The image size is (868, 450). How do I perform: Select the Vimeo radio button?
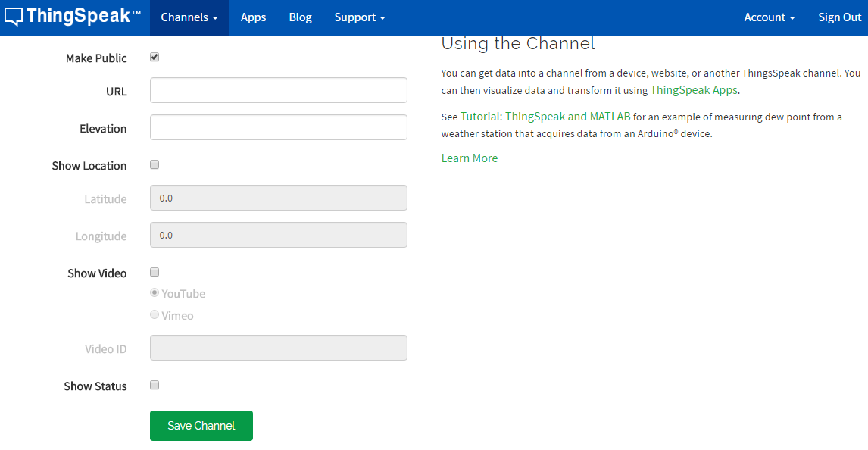(x=154, y=314)
